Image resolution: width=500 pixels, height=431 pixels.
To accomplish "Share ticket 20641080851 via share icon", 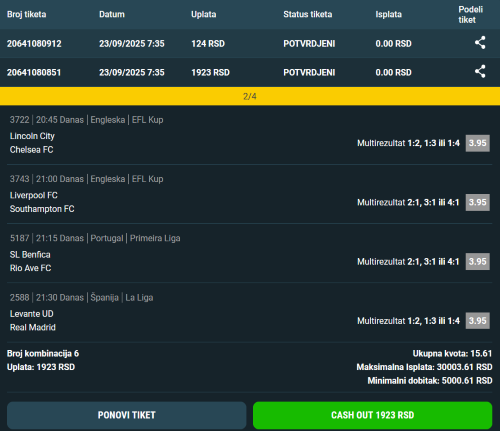I will (480, 72).
